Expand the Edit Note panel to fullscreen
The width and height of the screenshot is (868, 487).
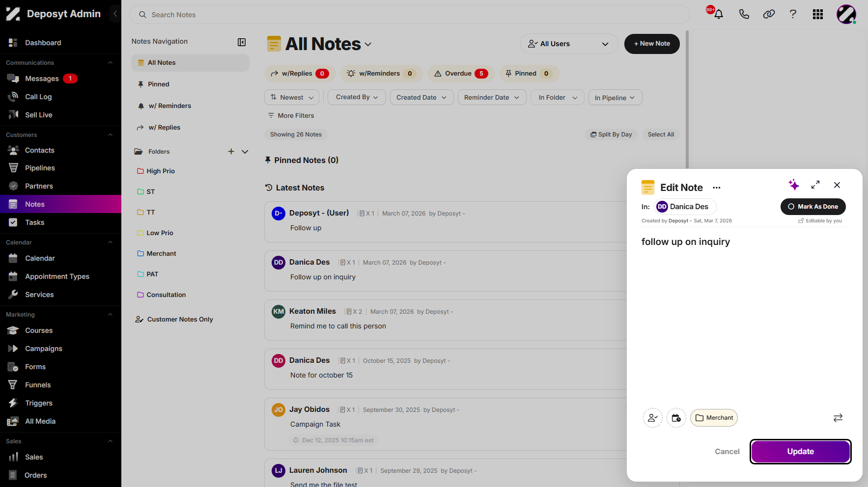(x=815, y=185)
